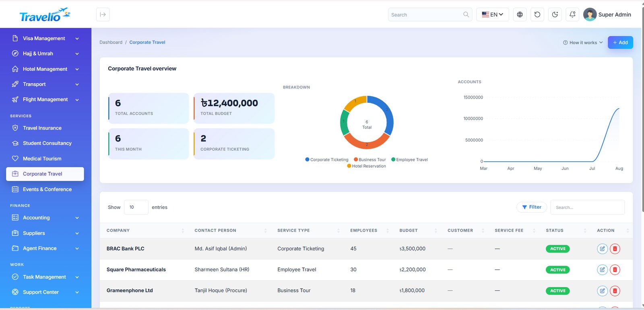Sort the table by Budget
Viewport: 644px width, 310px height.
418,230
